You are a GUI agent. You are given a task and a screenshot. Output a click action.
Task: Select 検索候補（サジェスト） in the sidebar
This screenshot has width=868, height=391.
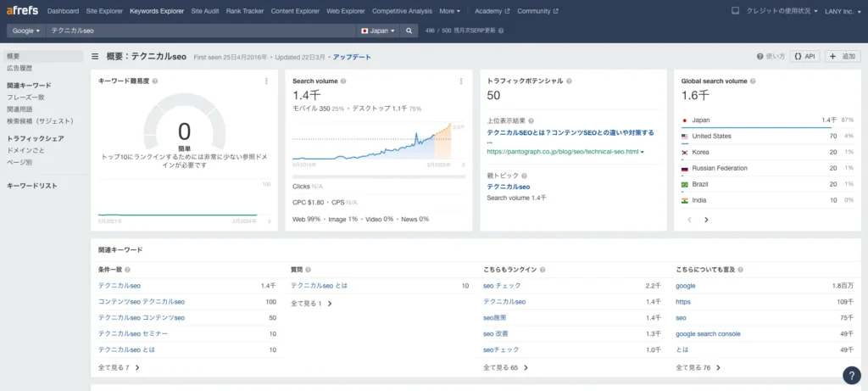(40, 120)
